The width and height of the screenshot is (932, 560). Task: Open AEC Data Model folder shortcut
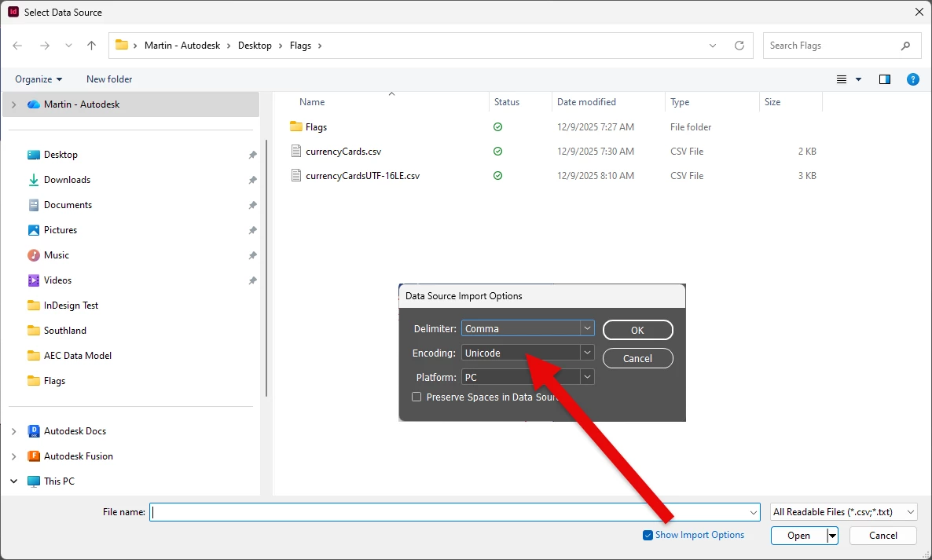[x=77, y=356]
